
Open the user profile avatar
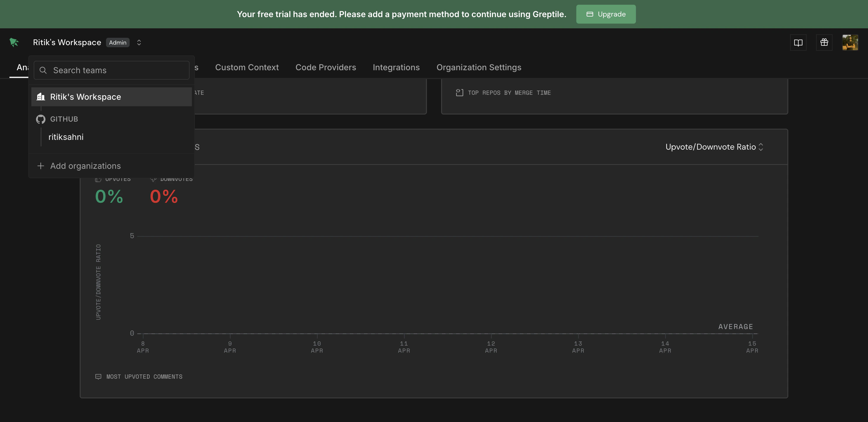(850, 42)
